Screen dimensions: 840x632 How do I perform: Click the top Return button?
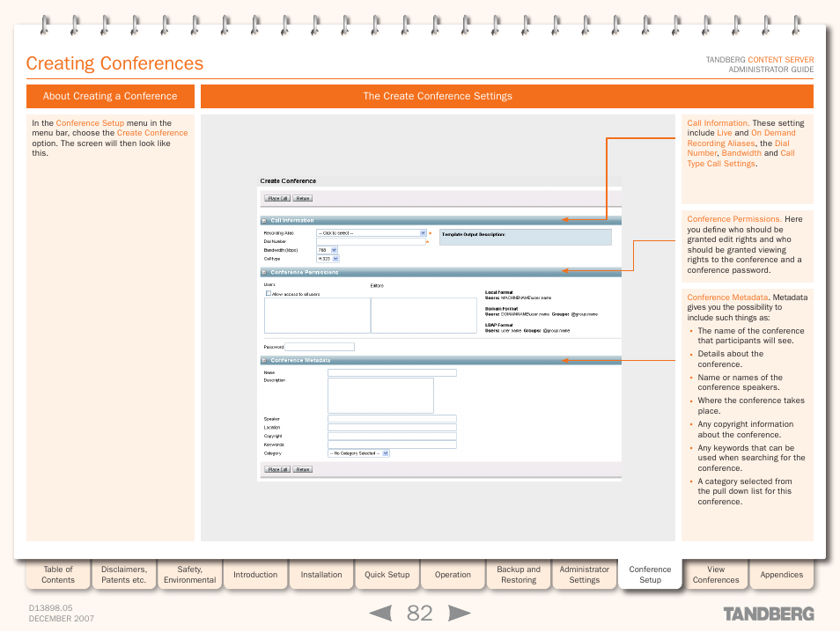tap(303, 199)
